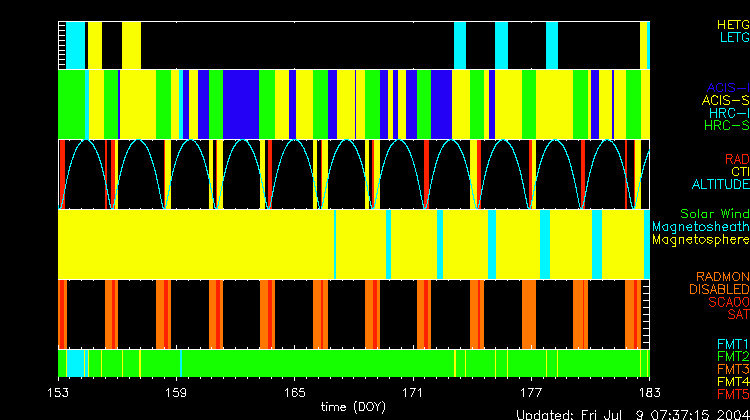
Task: Click the Updated timestamp text
Action: pyautogui.click(x=632, y=414)
